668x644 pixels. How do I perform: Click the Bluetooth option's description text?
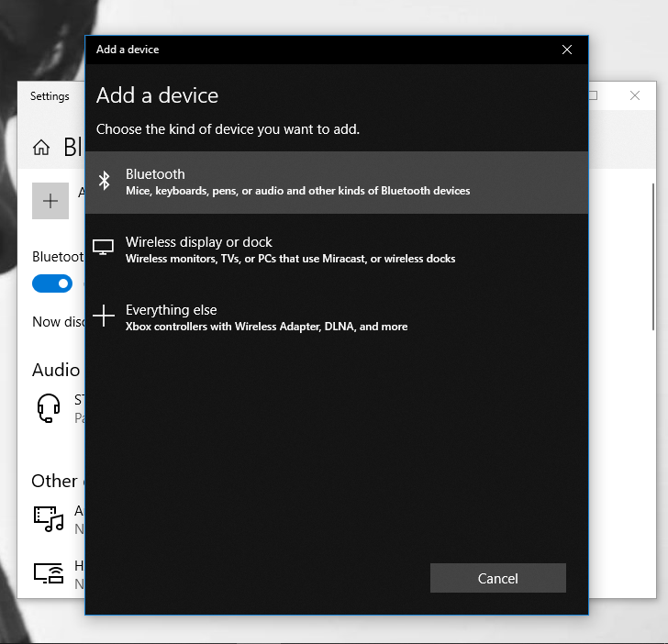pyautogui.click(x=297, y=192)
